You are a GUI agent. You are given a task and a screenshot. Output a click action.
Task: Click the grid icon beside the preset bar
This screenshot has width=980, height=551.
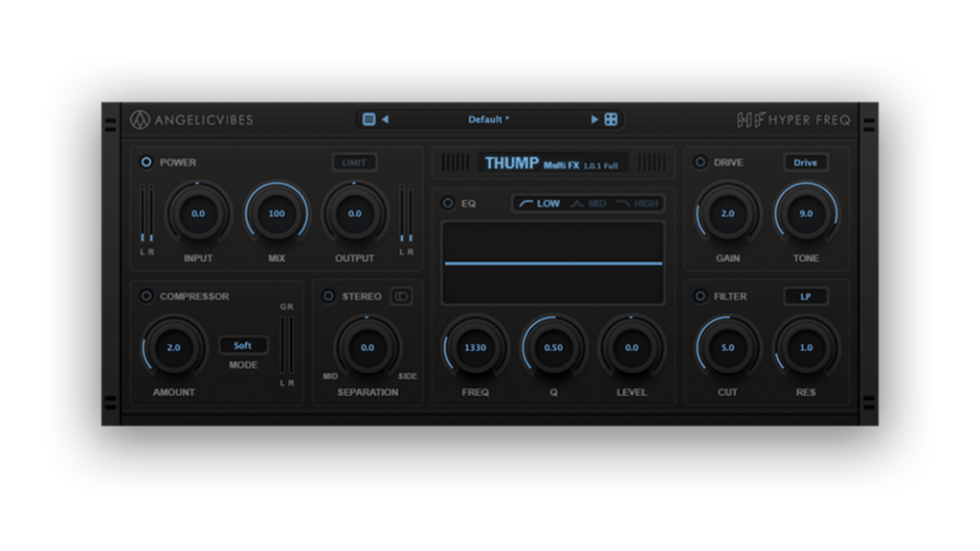pos(611,120)
